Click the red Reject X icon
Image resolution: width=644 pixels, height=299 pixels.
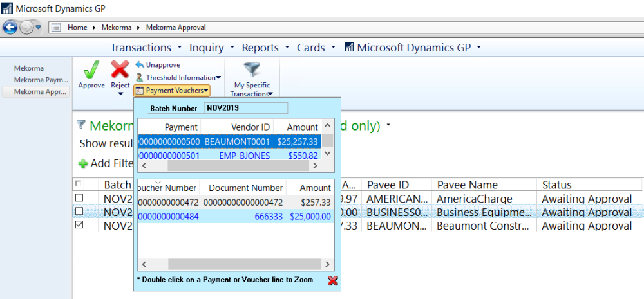120,69
